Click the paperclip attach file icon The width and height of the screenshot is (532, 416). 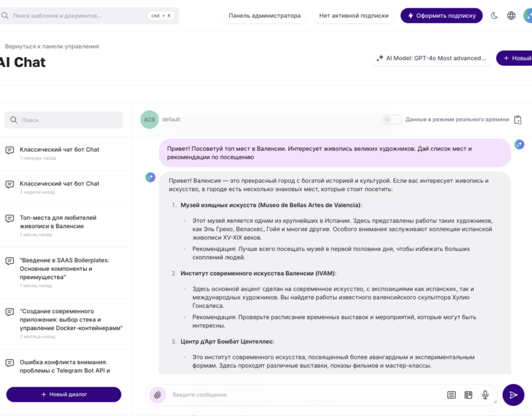(157, 395)
